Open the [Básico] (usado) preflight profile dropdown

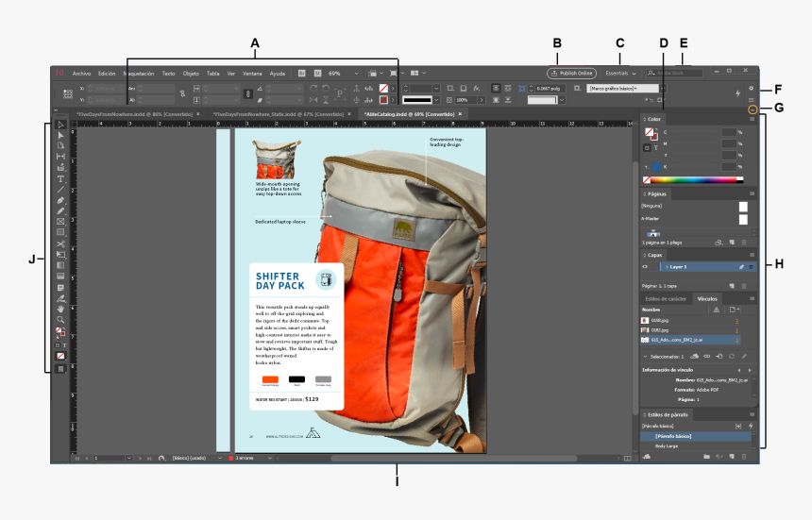pos(220,459)
